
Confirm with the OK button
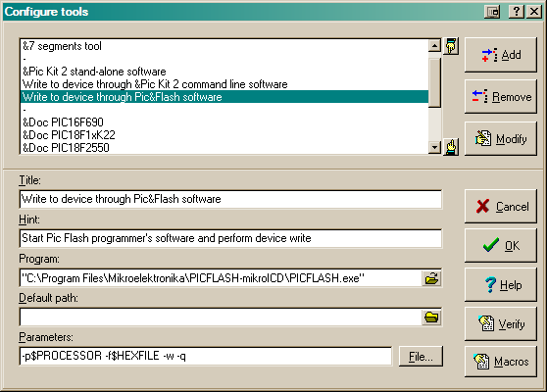point(501,246)
